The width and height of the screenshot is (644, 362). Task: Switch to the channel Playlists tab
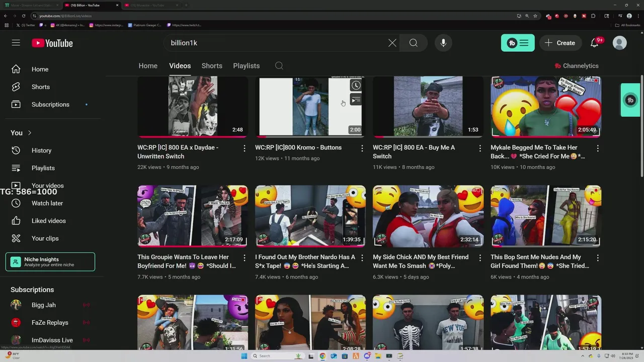point(247,66)
